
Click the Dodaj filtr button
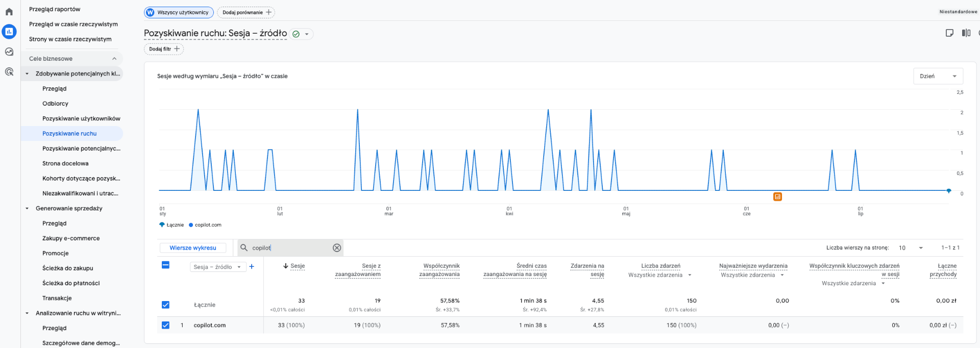click(164, 49)
